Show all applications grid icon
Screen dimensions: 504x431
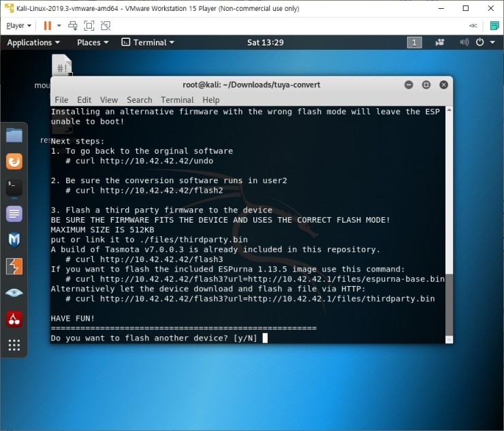click(14, 345)
